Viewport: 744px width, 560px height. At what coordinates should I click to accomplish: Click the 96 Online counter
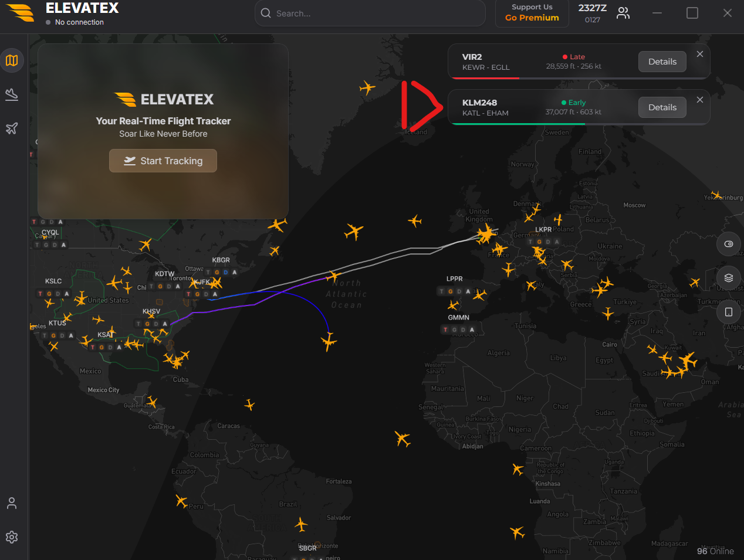[715, 551]
